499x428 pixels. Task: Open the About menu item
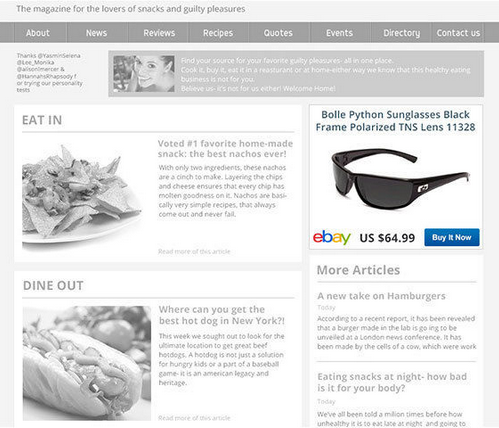pyautogui.click(x=38, y=33)
